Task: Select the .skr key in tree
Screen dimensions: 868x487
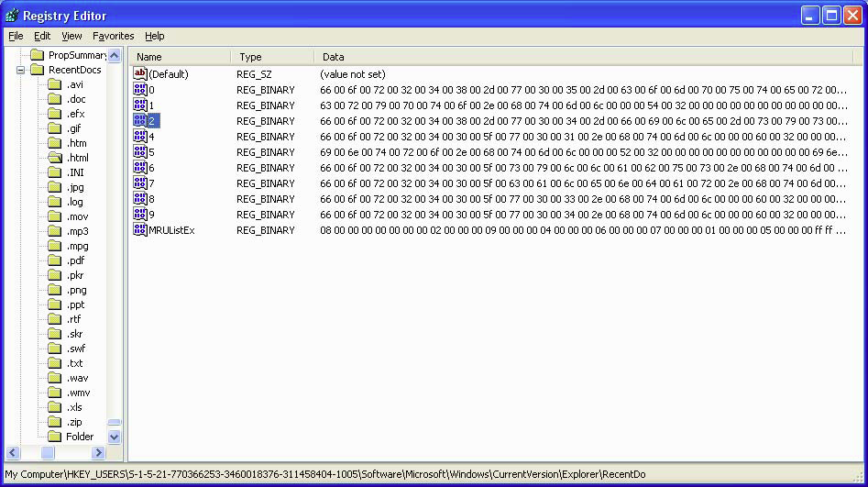Action: point(75,334)
